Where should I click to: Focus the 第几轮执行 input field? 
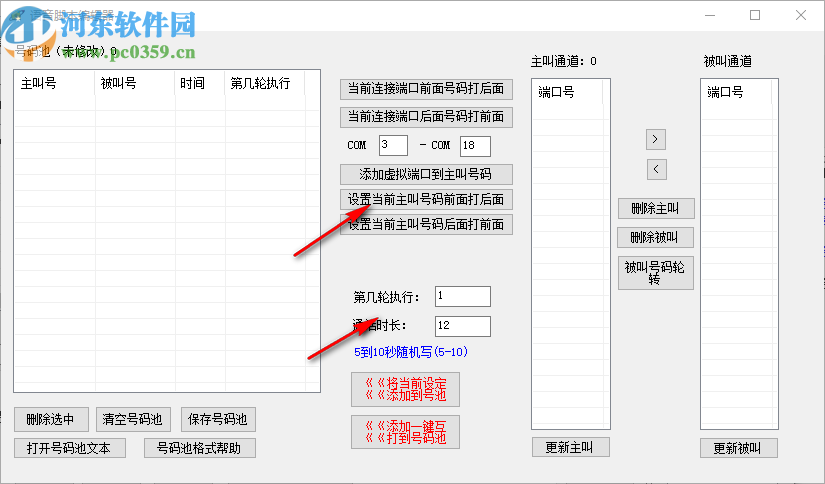coord(462,297)
